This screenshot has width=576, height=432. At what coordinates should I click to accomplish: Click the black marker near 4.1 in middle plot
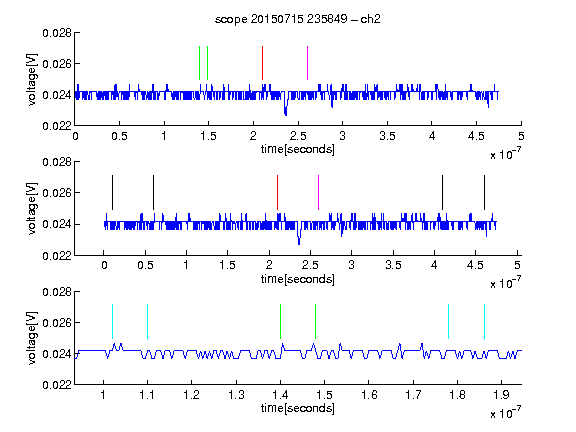[x=443, y=192]
